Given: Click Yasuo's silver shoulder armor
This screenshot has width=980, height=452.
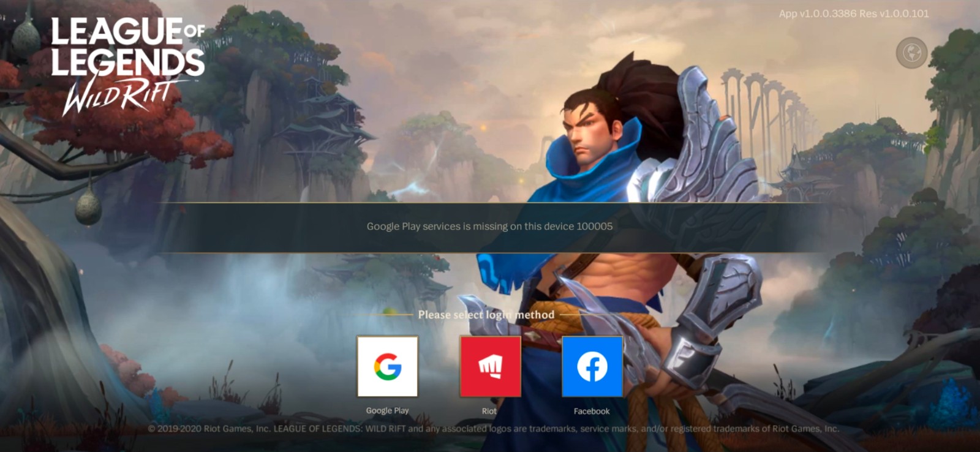Looking at the screenshot, I should (x=704, y=135).
